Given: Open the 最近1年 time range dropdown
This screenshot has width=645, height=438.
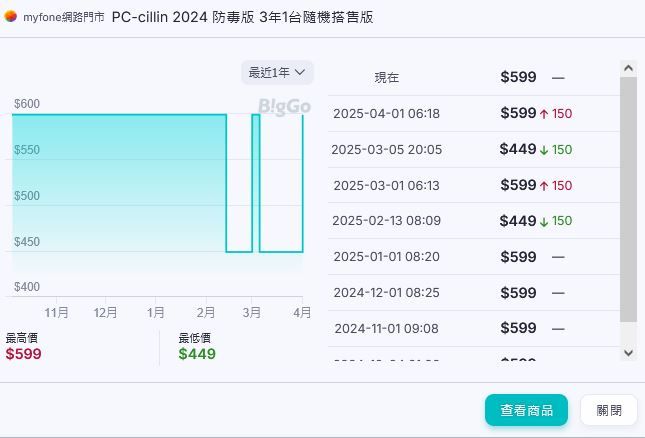Looking at the screenshot, I should [277, 72].
